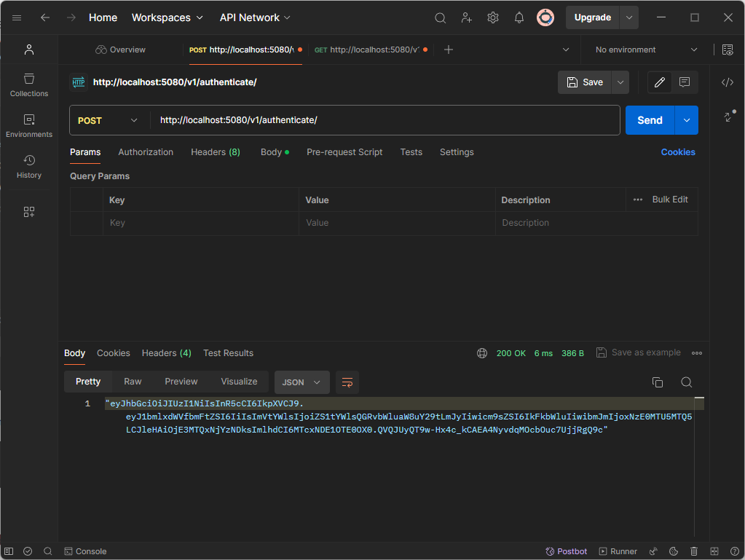This screenshot has height=560, width=745.
Task: Go back with the left arrow
Action: (x=45, y=17)
